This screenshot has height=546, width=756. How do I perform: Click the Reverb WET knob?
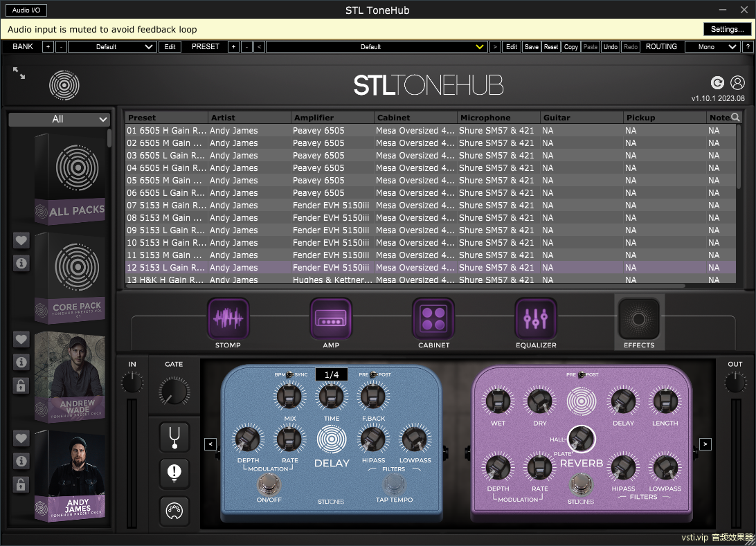[x=498, y=401]
